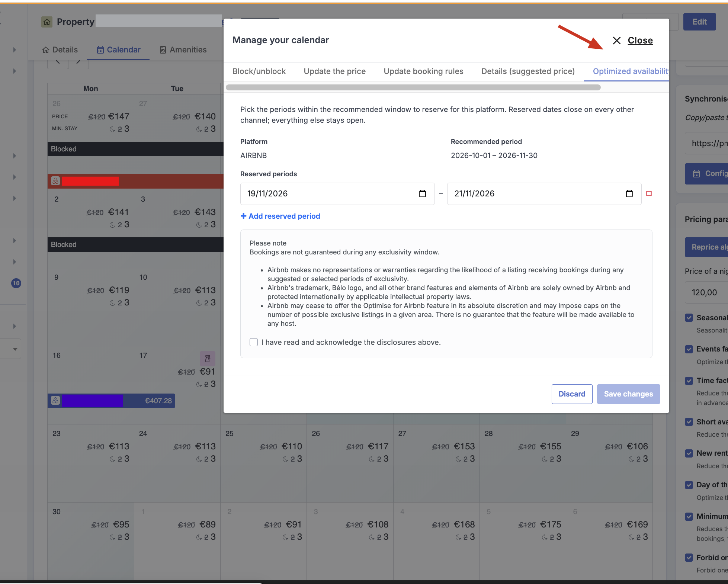Click the horizontal tabs scrollbar

pos(413,87)
